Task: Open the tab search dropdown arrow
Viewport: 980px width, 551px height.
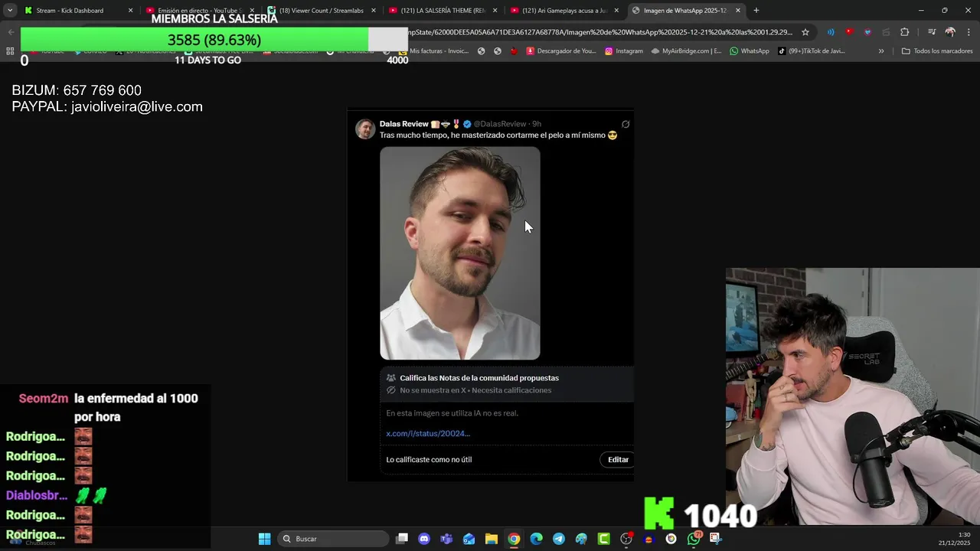Action: click(10, 11)
